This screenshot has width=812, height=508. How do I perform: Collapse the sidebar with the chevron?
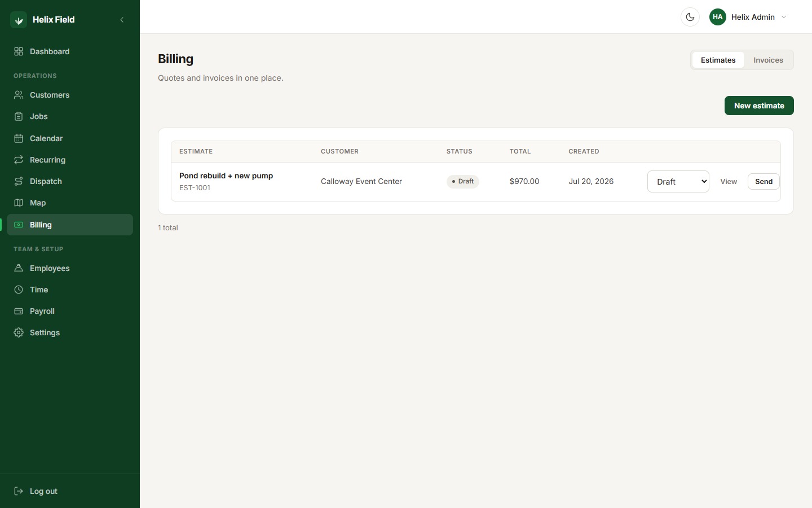click(x=122, y=20)
